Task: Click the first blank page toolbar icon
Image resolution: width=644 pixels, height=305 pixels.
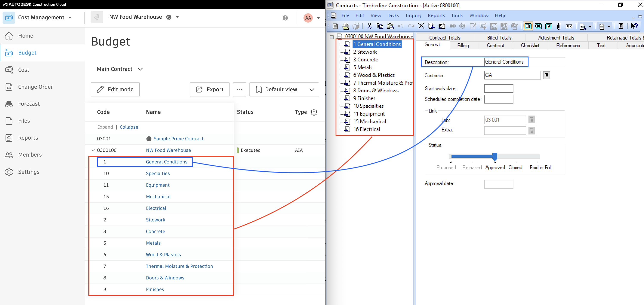Action: (336, 26)
